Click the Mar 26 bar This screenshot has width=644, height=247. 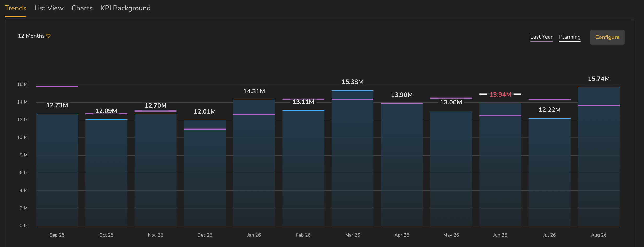click(x=353, y=158)
